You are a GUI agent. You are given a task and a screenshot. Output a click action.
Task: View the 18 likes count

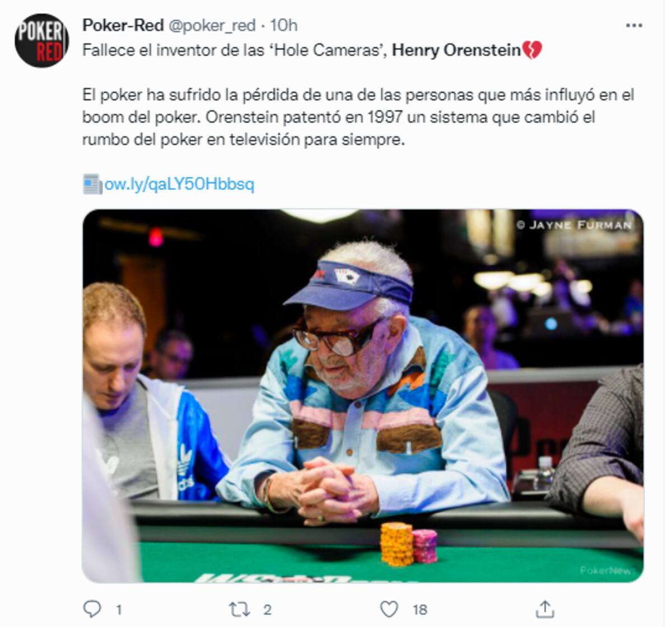point(419,610)
